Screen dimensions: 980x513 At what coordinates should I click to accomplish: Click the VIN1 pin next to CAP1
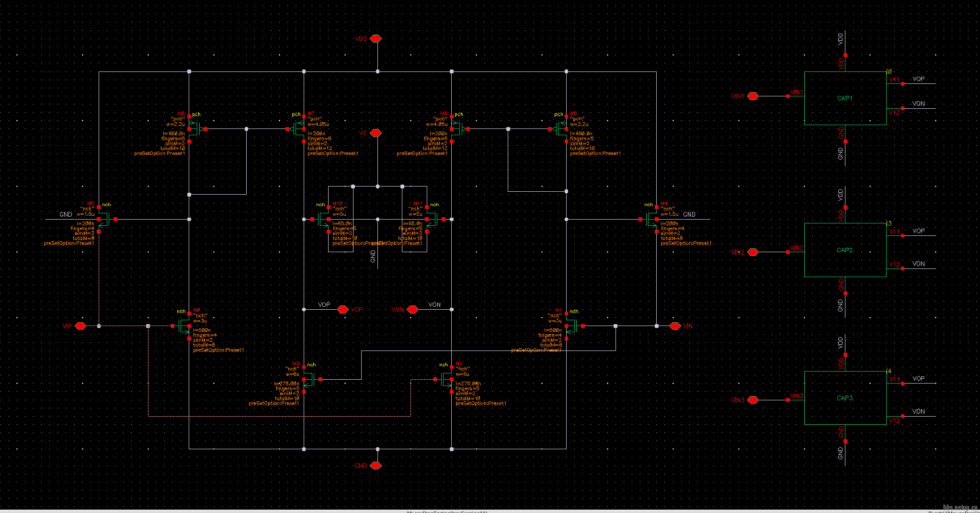[753, 96]
